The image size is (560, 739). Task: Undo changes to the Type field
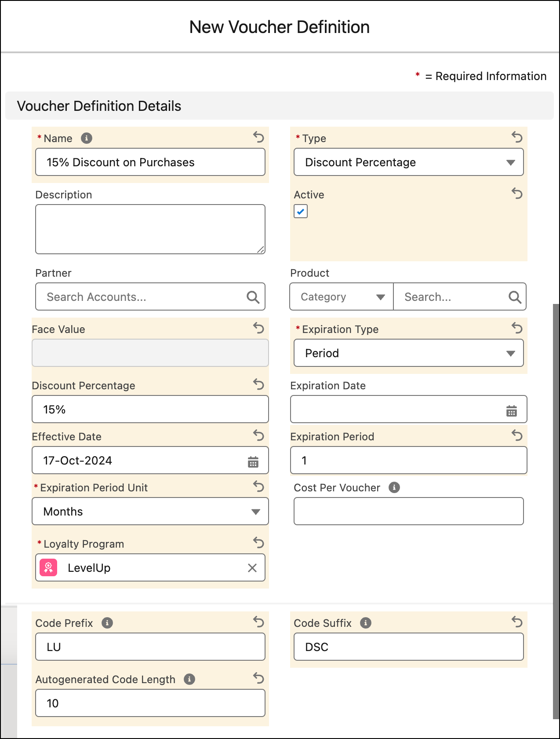point(517,137)
